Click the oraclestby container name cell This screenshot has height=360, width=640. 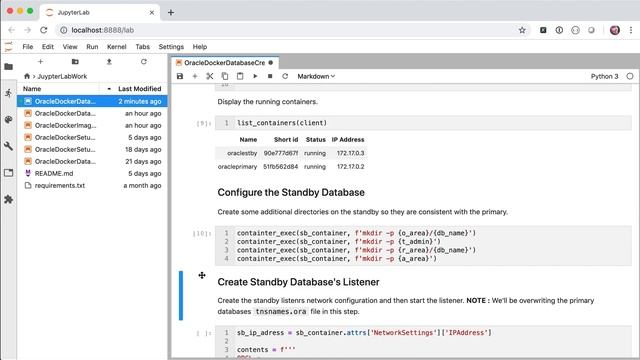click(x=242, y=153)
